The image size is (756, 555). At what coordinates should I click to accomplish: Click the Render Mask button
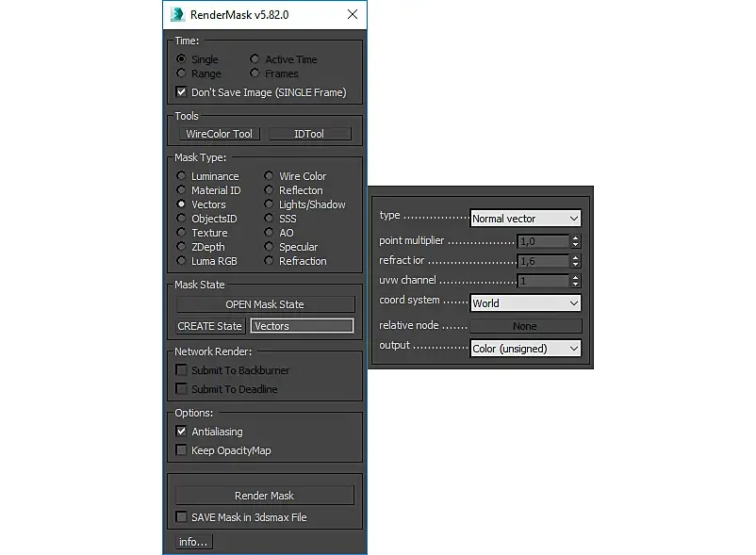coord(265,496)
